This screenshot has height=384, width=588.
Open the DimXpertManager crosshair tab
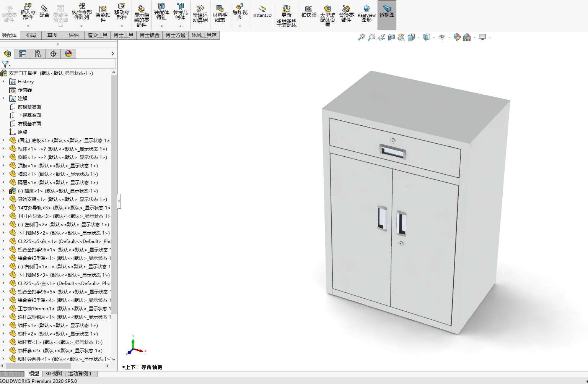53,54
